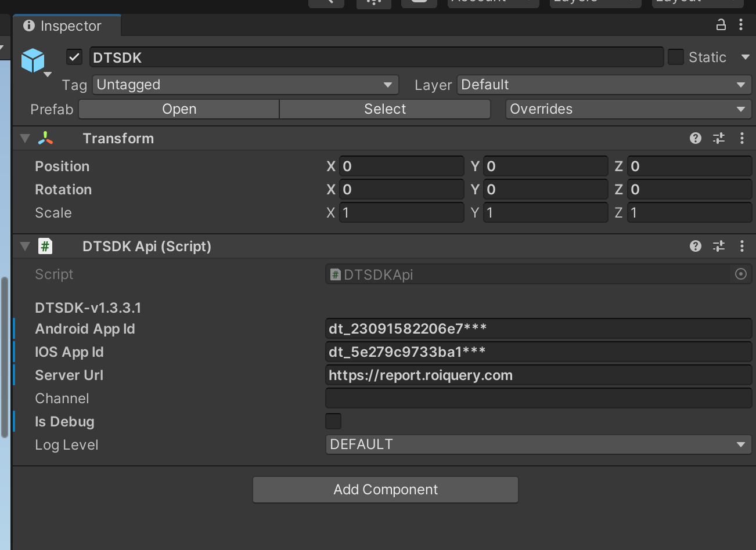The width and height of the screenshot is (756, 550).
Task: Click the blue cube GameObject icon
Action: [33, 60]
